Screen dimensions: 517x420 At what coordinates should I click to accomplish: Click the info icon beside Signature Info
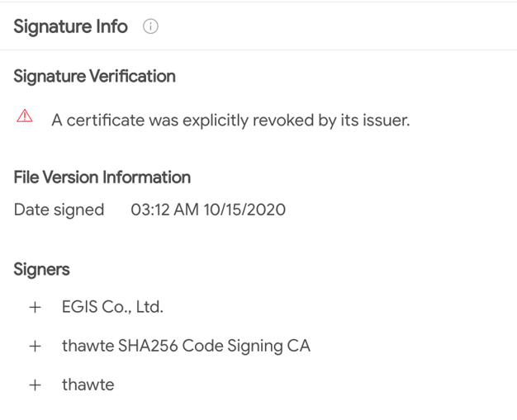[150, 26]
